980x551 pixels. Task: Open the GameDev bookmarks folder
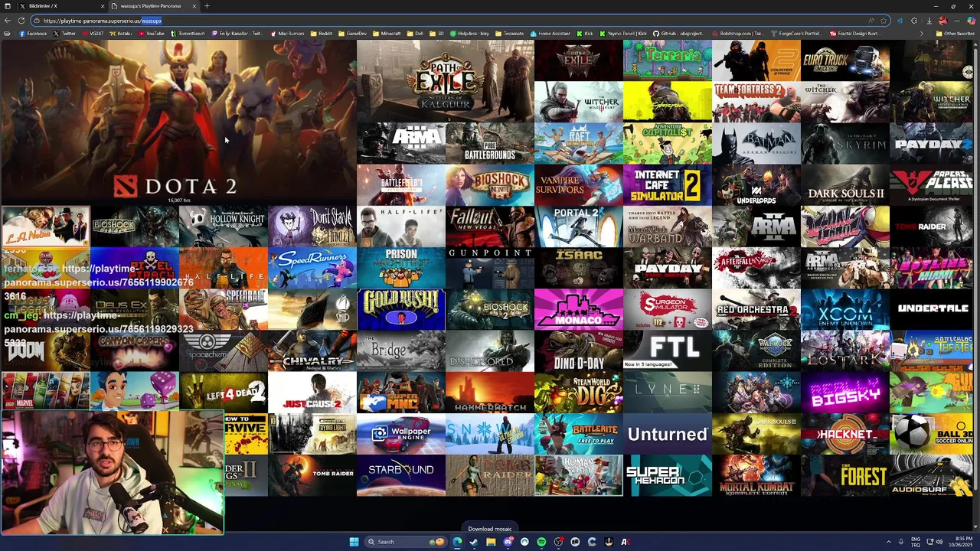353,34
